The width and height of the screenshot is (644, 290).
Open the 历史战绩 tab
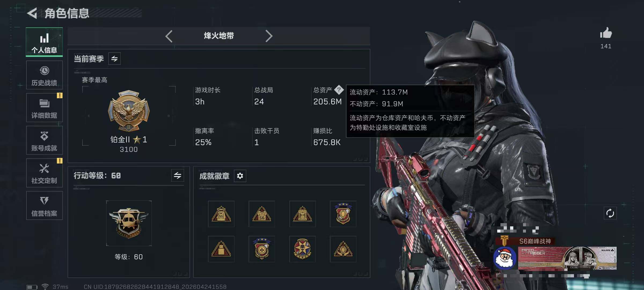(x=44, y=75)
